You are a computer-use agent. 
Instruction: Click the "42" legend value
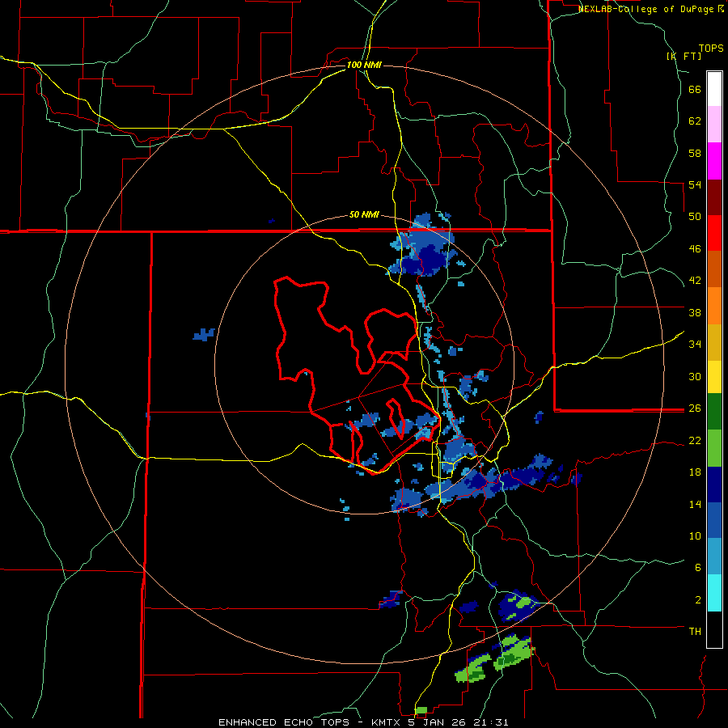click(x=695, y=281)
